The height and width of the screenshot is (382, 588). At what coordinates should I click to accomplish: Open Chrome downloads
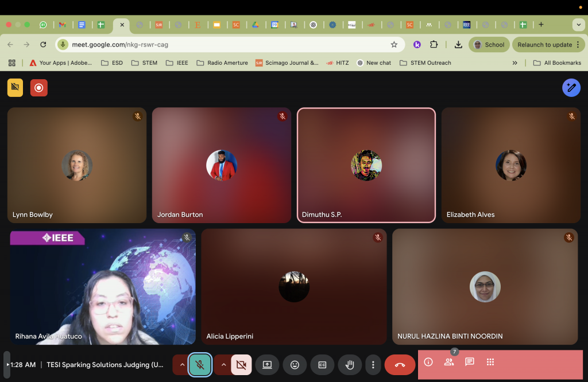tap(458, 45)
